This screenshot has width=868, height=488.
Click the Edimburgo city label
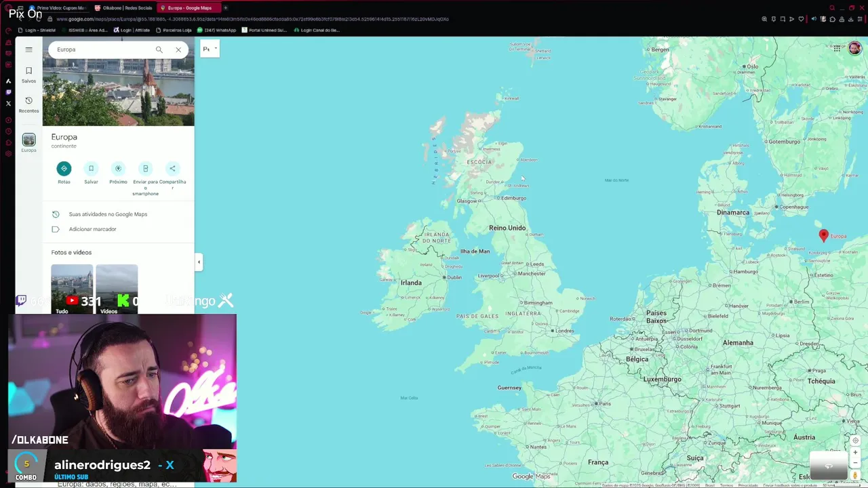(513, 198)
